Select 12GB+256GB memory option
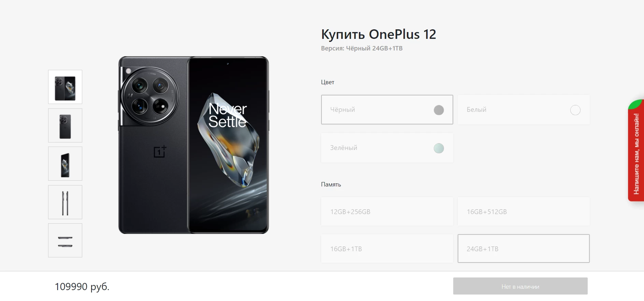Image resolution: width=644 pixels, height=301 pixels. point(387,211)
